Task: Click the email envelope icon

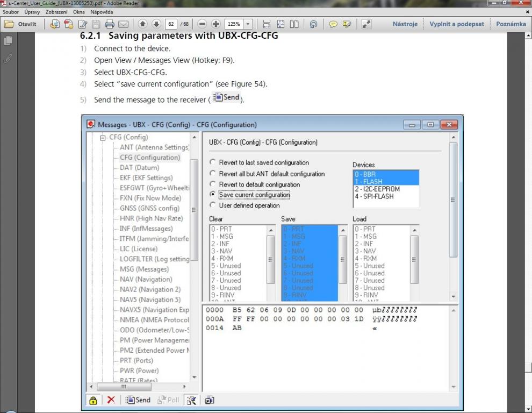Action: (x=124, y=24)
